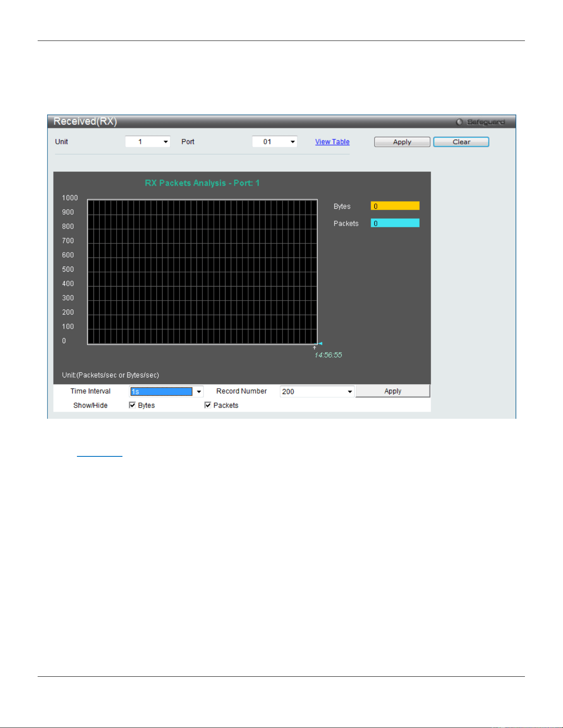The image size is (563, 728).
Task: Click the black chart plot area
Action: point(202,272)
